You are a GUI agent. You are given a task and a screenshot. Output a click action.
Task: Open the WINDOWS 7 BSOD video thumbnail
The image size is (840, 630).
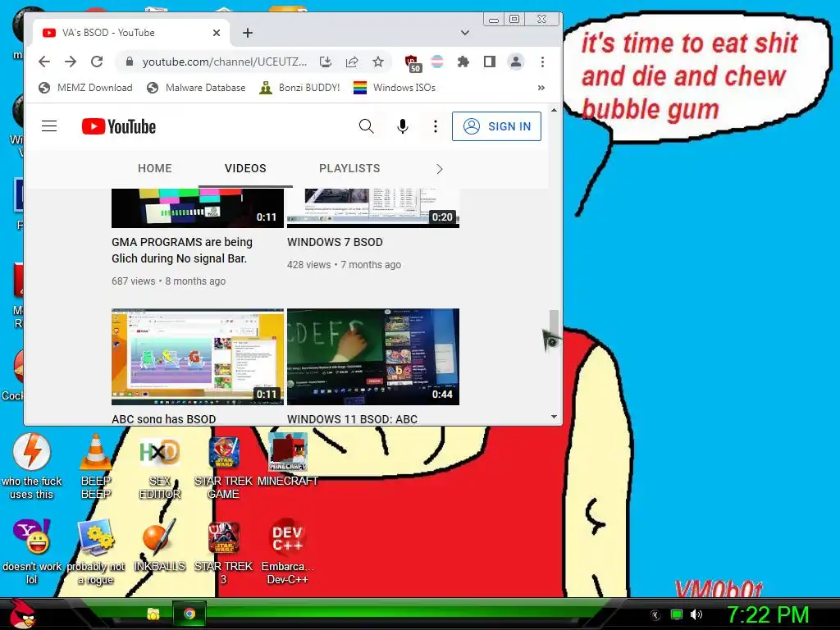(x=373, y=208)
